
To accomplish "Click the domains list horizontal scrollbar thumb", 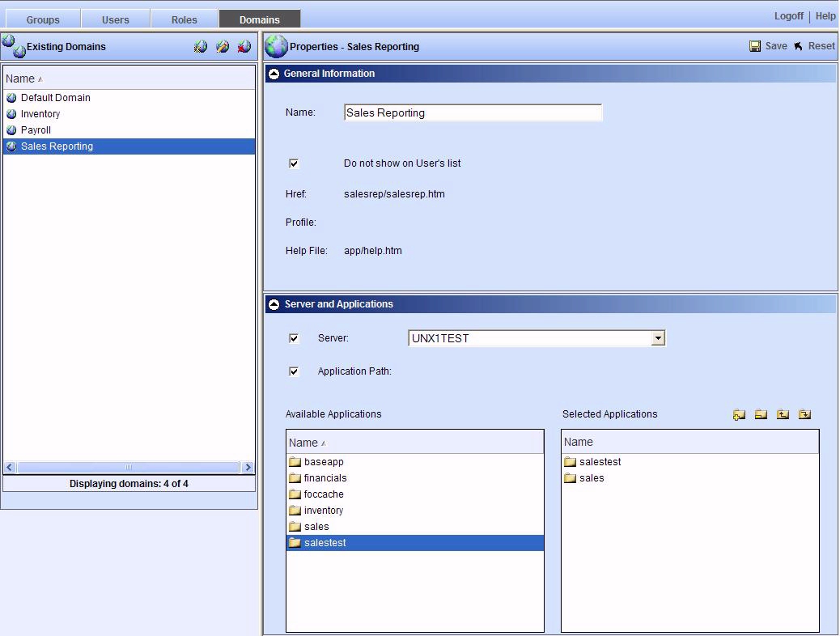I will tap(129, 467).
